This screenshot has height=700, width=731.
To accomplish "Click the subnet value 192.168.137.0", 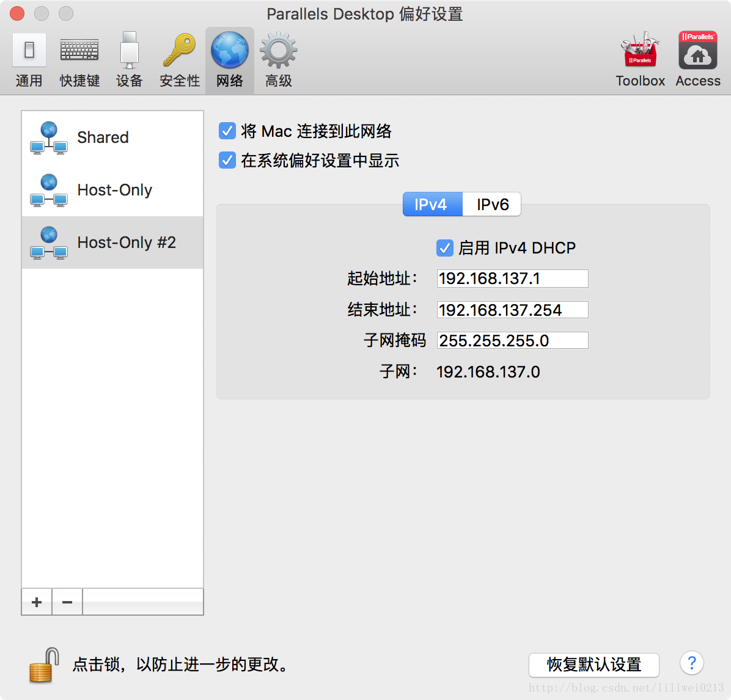I will pyautogui.click(x=488, y=372).
